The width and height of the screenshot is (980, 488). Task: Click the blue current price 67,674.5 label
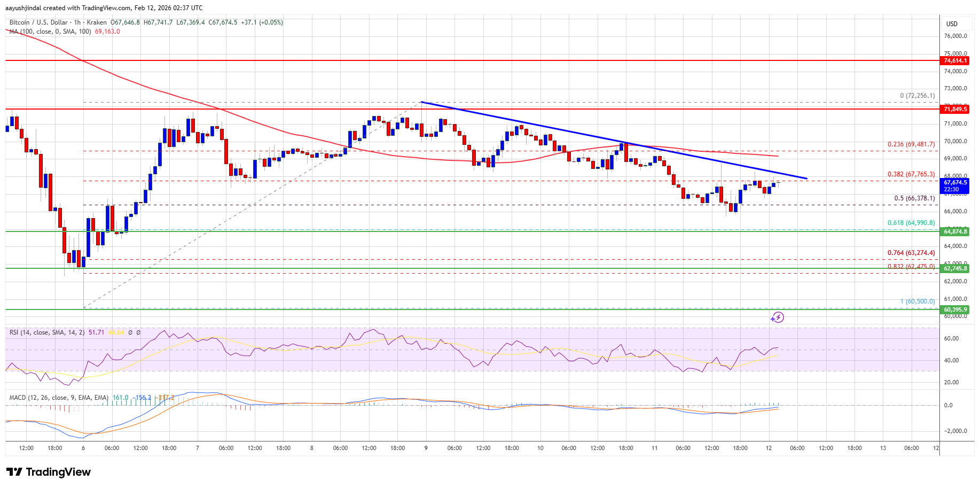[955, 183]
